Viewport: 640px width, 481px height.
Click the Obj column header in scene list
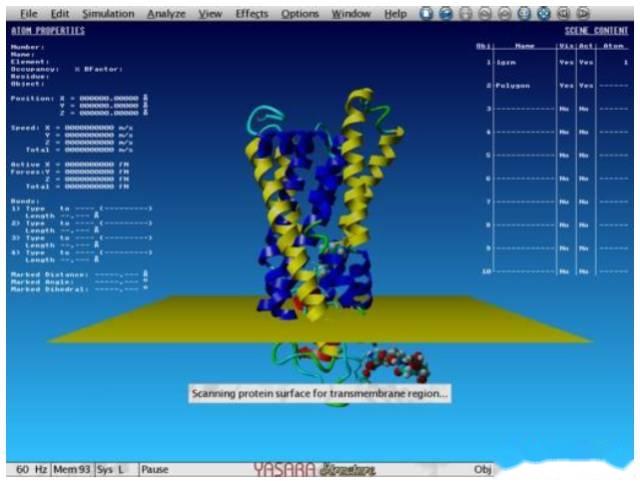(x=484, y=46)
